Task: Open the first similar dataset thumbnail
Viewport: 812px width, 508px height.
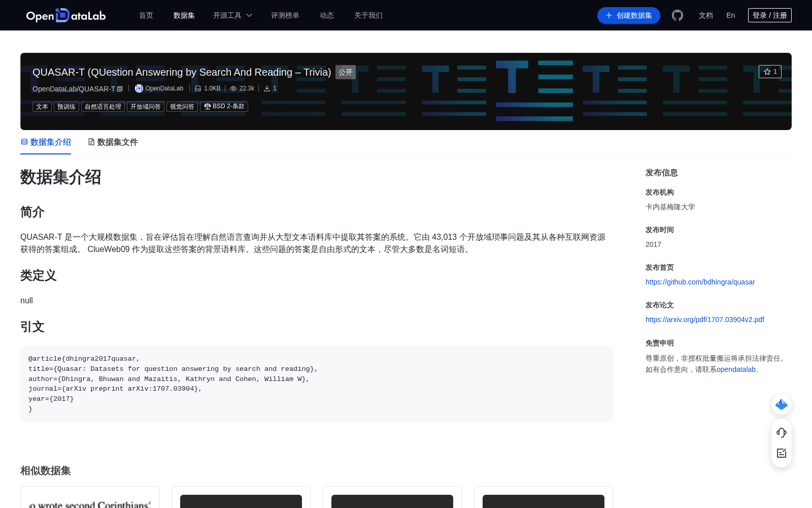Action: (90, 501)
